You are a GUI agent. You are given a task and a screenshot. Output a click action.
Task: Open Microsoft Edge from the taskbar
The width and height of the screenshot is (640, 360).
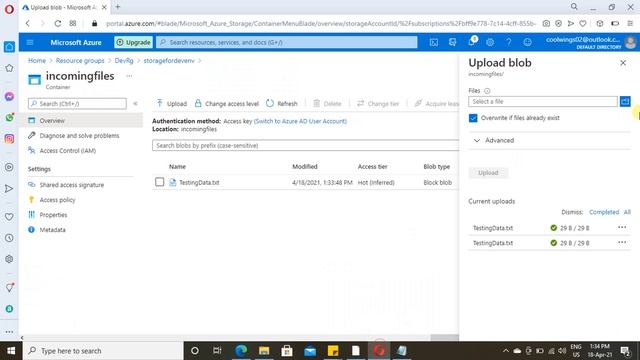click(x=241, y=351)
